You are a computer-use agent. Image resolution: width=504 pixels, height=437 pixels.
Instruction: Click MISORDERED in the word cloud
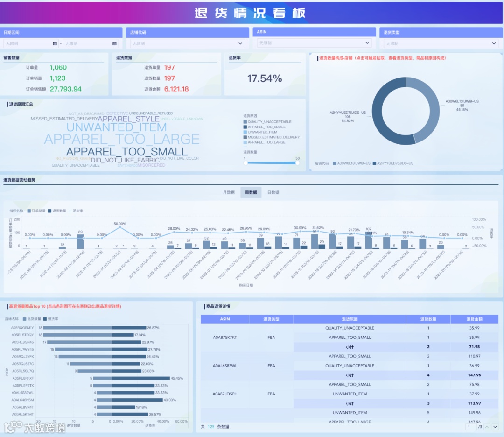pos(151,165)
